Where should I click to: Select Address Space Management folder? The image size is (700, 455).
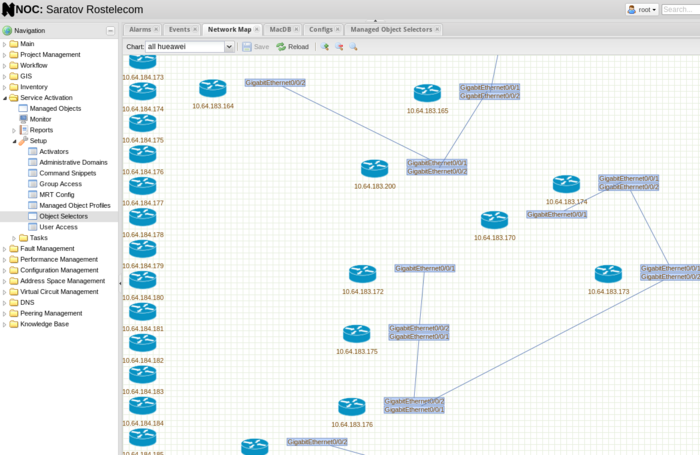pos(62,281)
